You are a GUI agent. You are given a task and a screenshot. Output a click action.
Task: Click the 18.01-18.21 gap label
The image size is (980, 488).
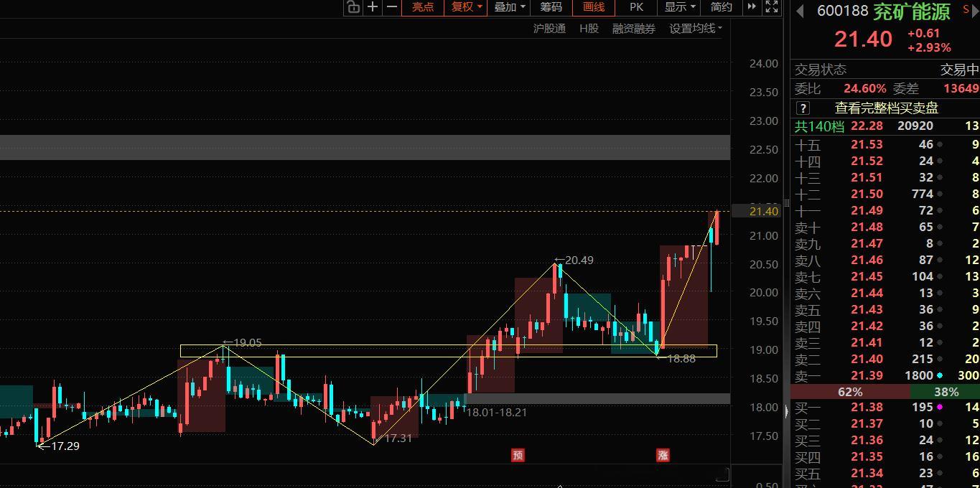[x=497, y=413]
